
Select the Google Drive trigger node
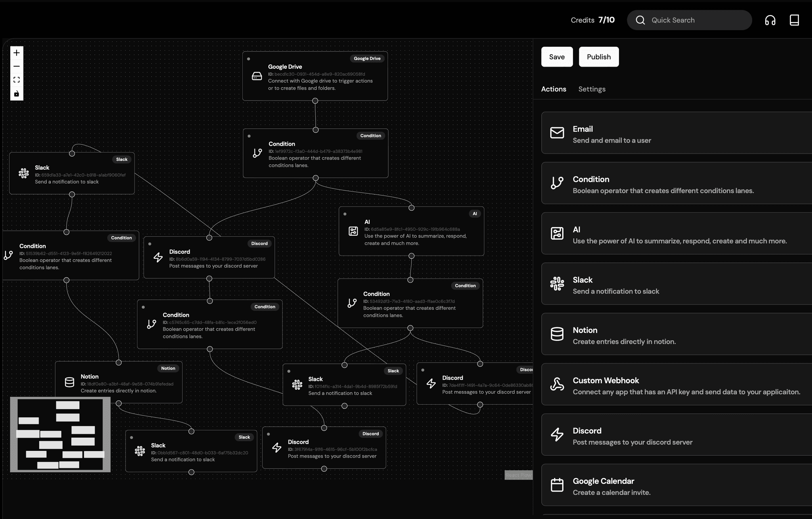point(315,76)
